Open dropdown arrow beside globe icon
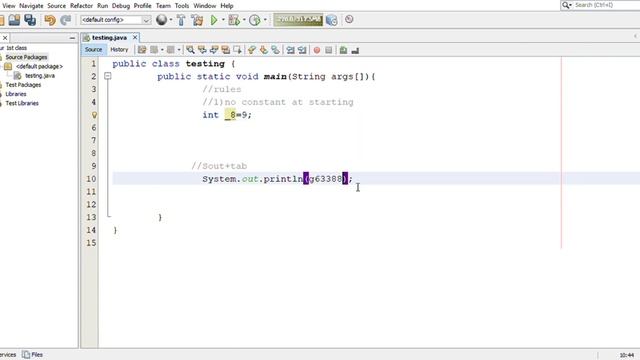Image resolution: width=640 pixels, height=360 pixels. pyautogui.click(x=171, y=20)
